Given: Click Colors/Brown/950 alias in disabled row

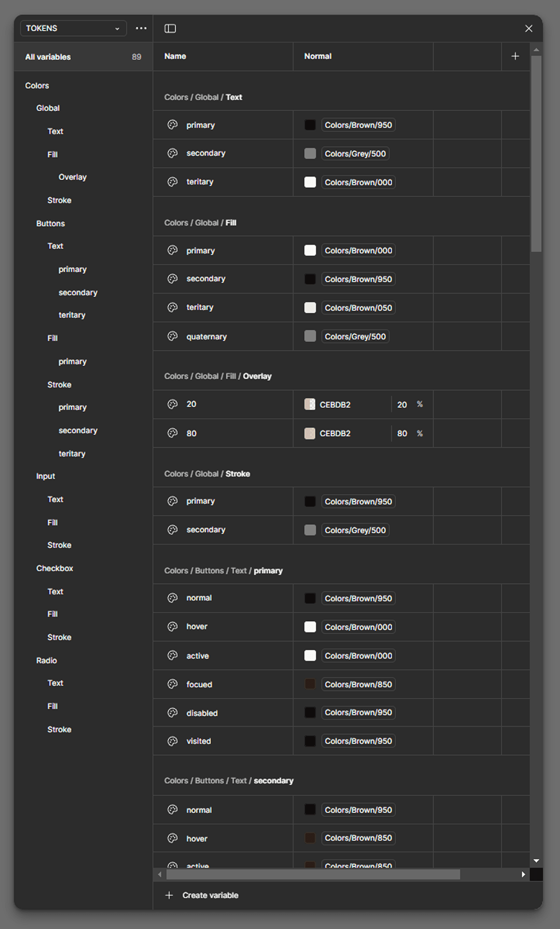Looking at the screenshot, I should tap(358, 713).
